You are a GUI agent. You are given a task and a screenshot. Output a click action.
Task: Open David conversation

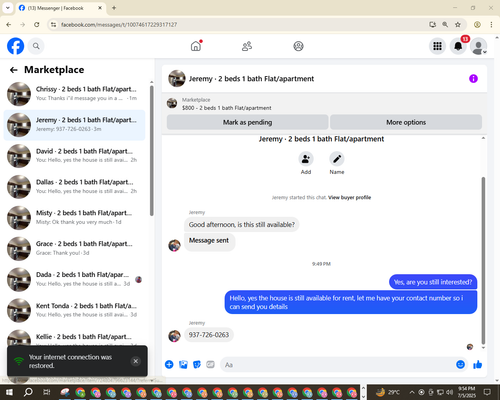pos(74,156)
